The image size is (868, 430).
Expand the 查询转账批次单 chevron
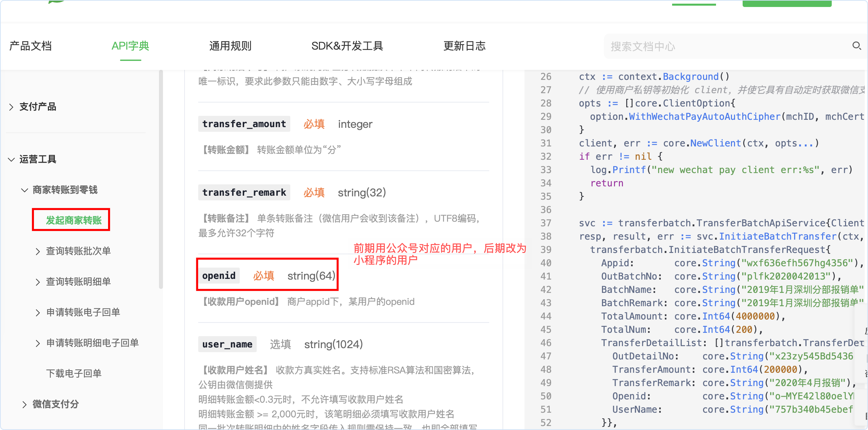point(38,251)
